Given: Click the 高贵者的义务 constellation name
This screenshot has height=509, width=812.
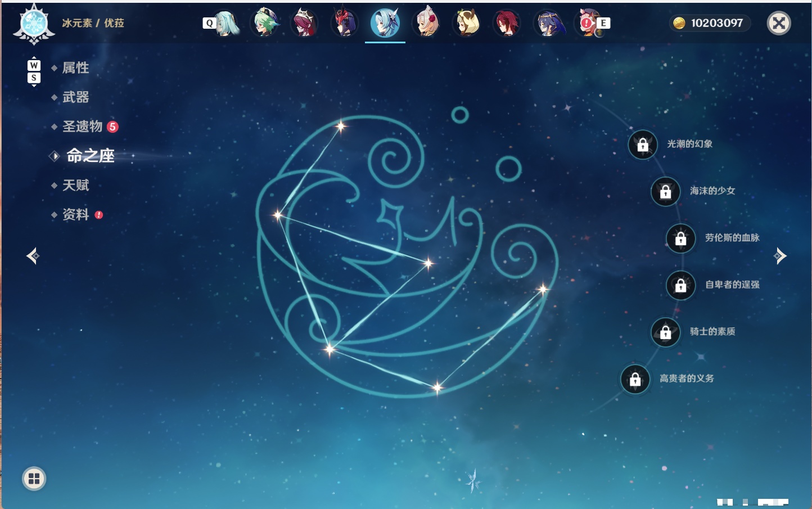Looking at the screenshot, I should [687, 379].
